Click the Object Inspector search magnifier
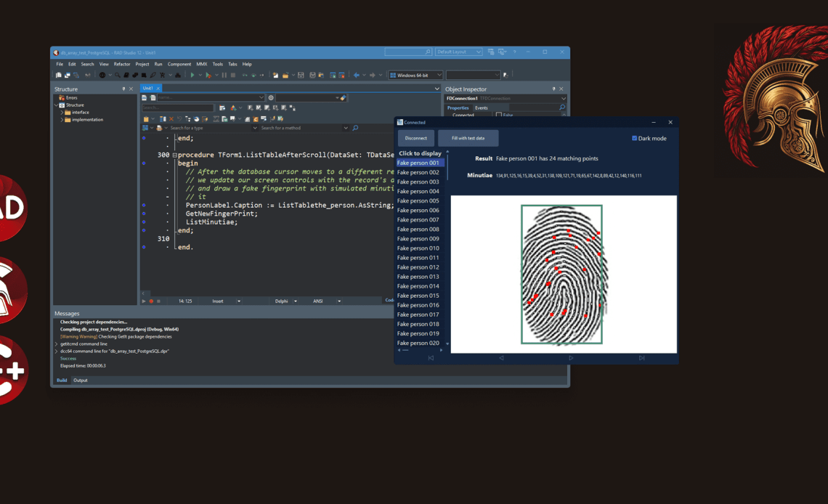This screenshot has height=504, width=828. tap(561, 107)
